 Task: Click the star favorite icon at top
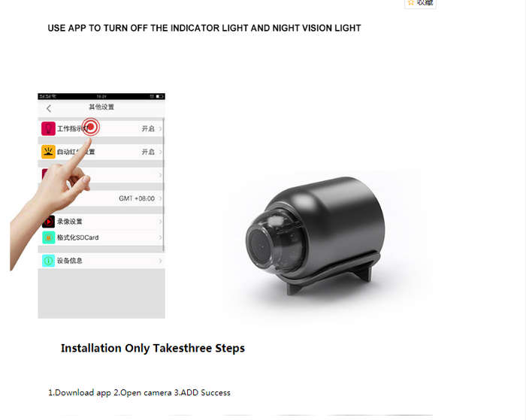pos(411,3)
